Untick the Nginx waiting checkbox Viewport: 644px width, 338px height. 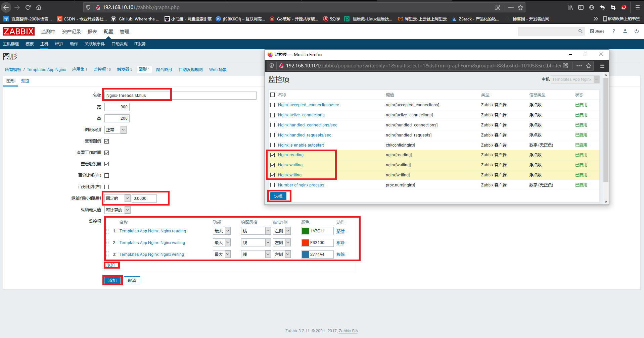point(272,165)
